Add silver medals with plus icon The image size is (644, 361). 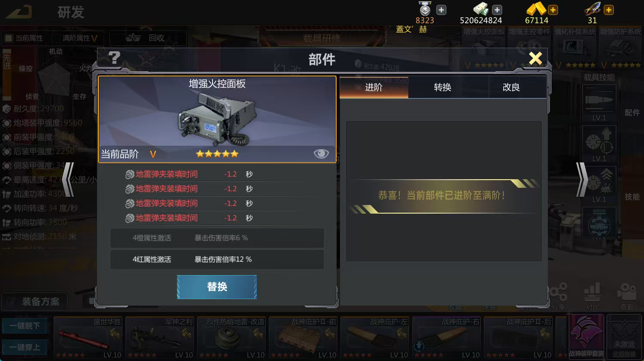point(441,9)
